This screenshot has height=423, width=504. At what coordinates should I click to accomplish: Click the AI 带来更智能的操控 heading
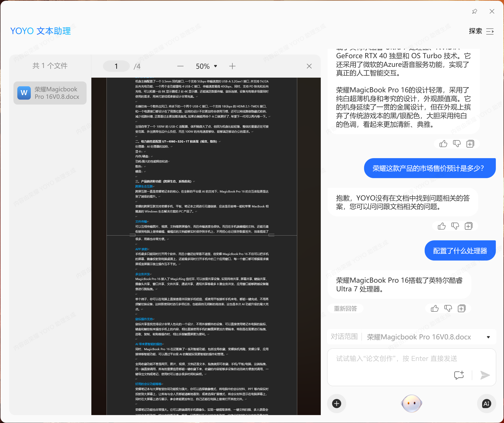(149, 344)
